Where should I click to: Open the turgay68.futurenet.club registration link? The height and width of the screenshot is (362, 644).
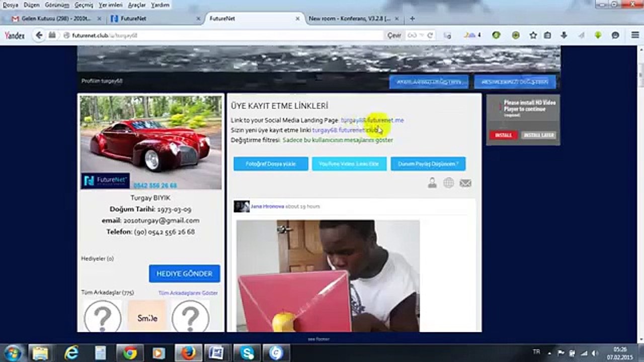tap(345, 130)
